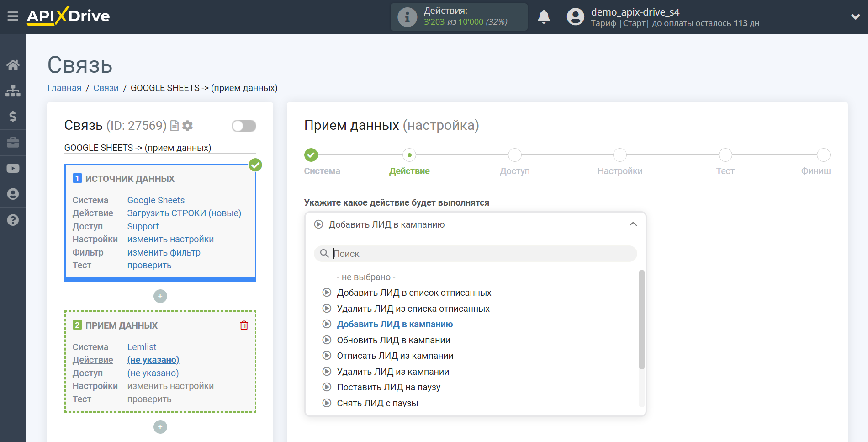Screen dimensions: 868x442
Task: Open the hamburger menu
Action: (x=13, y=16)
